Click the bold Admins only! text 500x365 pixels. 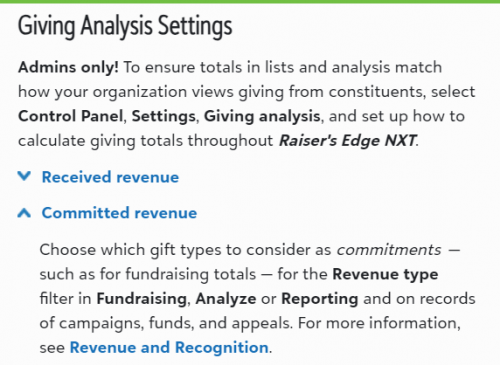[x=68, y=67]
